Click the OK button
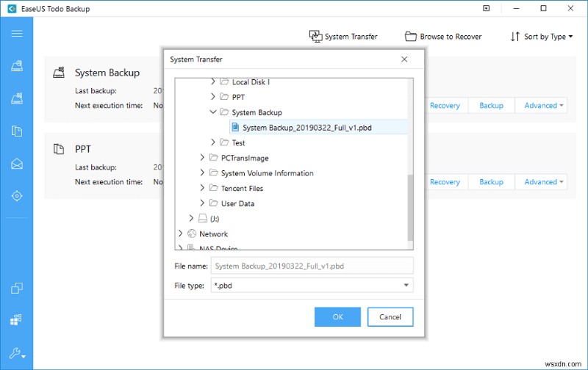Image resolution: width=588 pixels, height=370 pixels. [x=337, y=317]
